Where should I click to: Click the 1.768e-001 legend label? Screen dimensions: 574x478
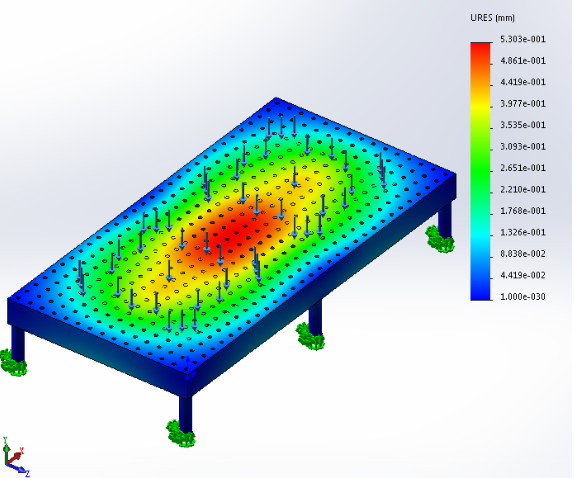(x=523, y=211)
